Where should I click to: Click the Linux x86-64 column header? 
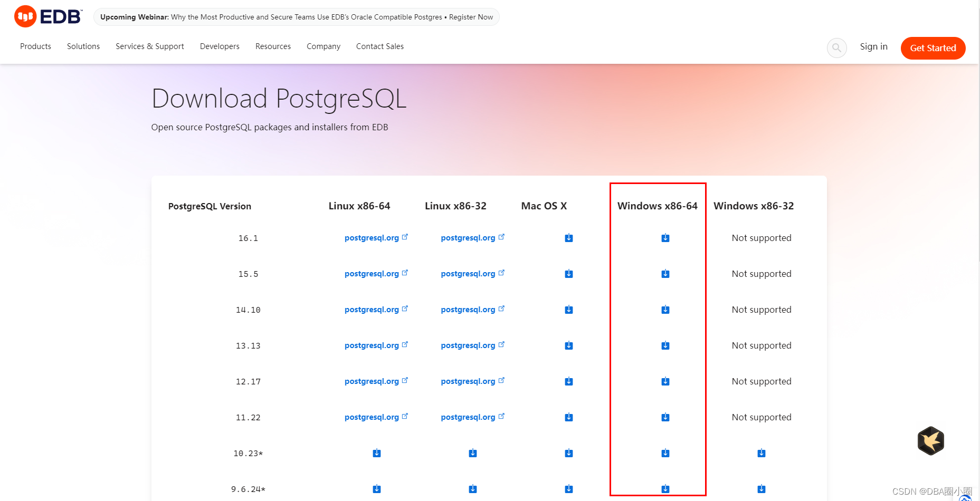pos(359,206)
